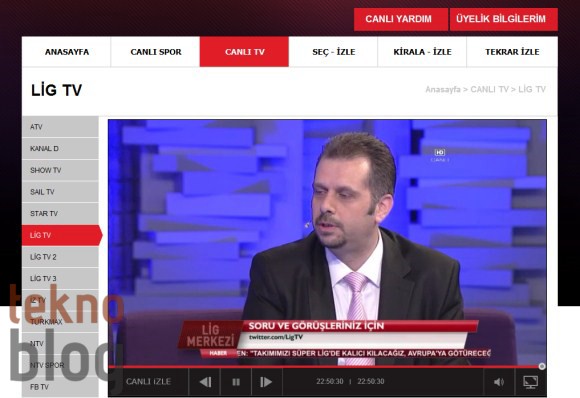Switch to the CANLI SPOR tab
The image size is (580, 398).
[155, 52]
